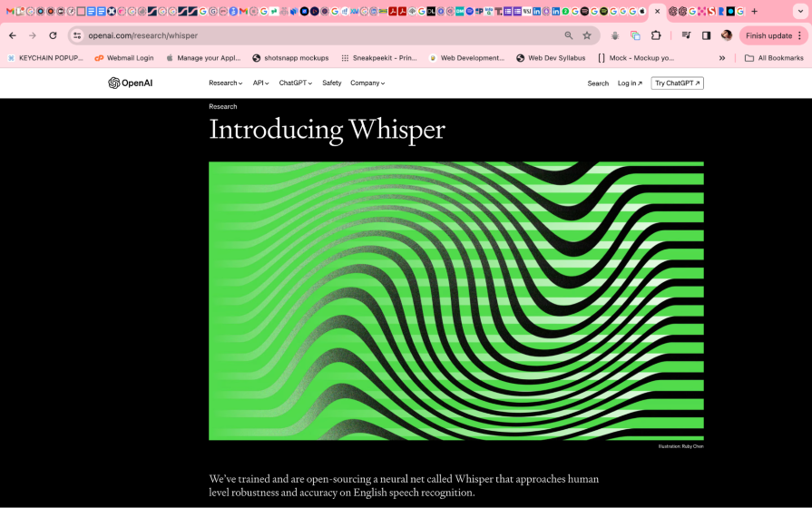
Task: Go back to the previous page
Action: [12, 35]
